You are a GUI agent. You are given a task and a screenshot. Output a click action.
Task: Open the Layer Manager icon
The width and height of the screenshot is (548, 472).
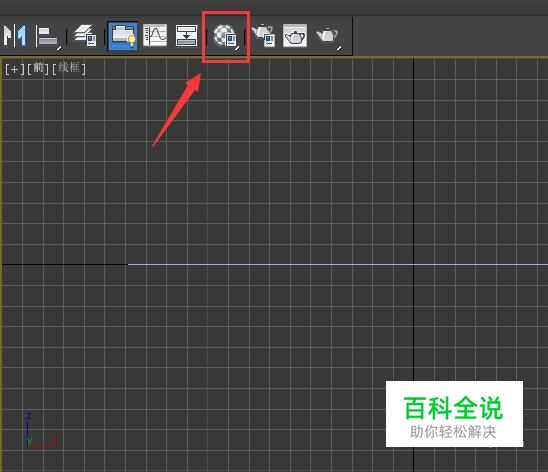(x=86, y=36)
